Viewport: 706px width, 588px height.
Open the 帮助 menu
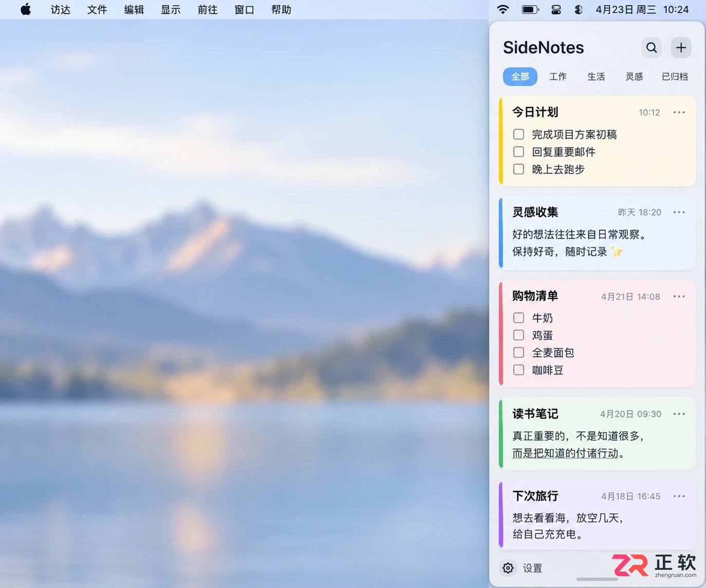[281, 10]
